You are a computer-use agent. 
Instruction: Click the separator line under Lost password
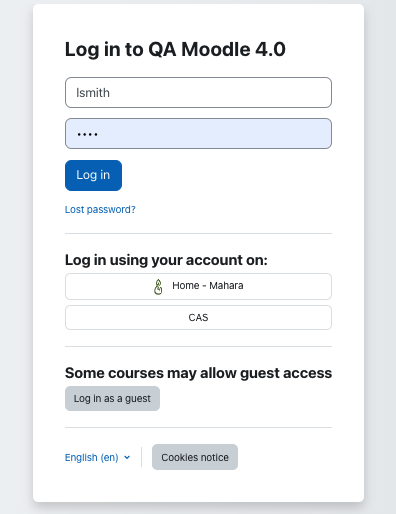(x=198, y=234)
